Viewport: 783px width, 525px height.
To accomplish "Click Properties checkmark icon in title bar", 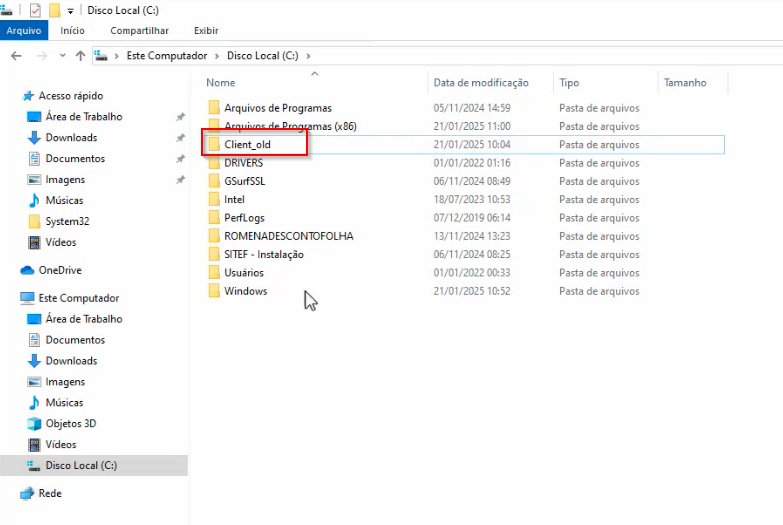I will coord(35,10).
